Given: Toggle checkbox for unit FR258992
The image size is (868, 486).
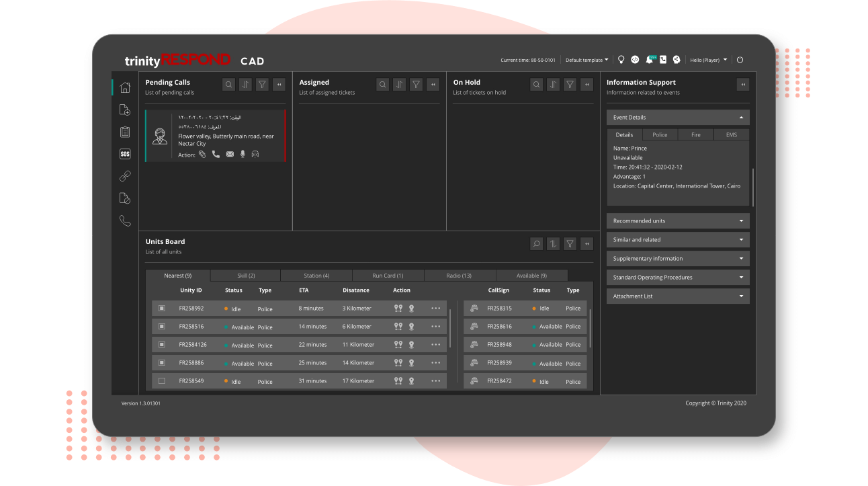Looking at the screenshot, I should (162, 308).
